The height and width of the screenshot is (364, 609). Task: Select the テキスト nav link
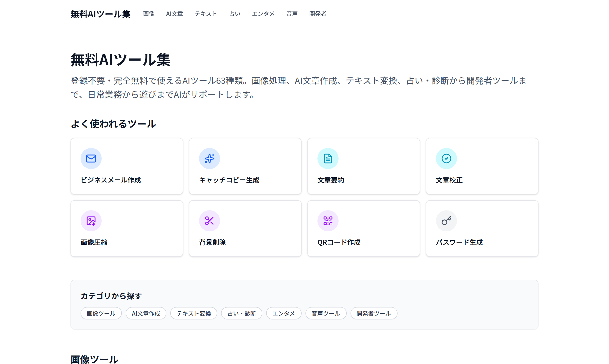[206, 14]
